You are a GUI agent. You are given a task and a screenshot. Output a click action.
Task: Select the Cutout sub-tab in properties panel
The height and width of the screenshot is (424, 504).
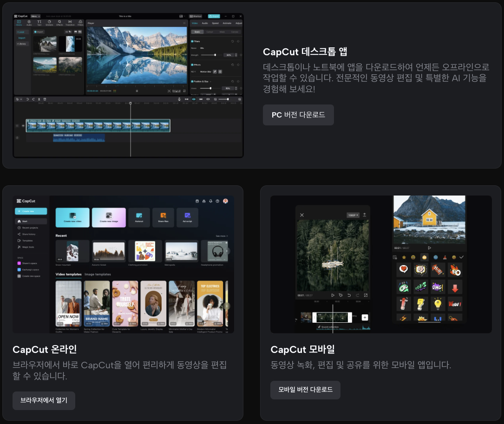(209, 32)
